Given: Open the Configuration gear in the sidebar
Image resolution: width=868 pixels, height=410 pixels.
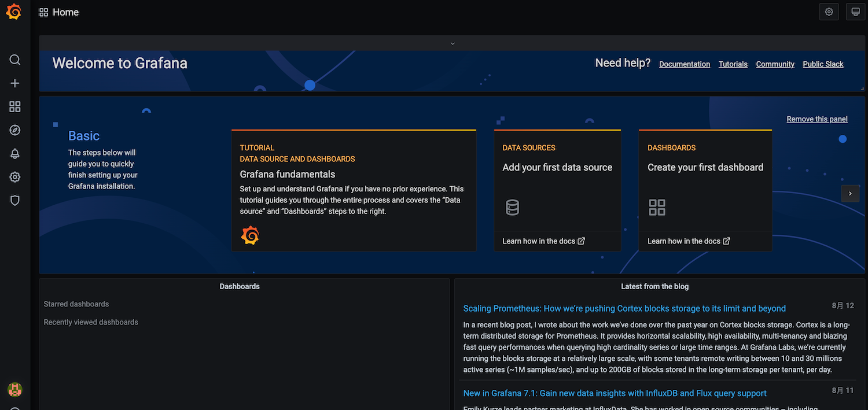Looking at the screenshot, I should pyautogui.click(x=15, y=177).
